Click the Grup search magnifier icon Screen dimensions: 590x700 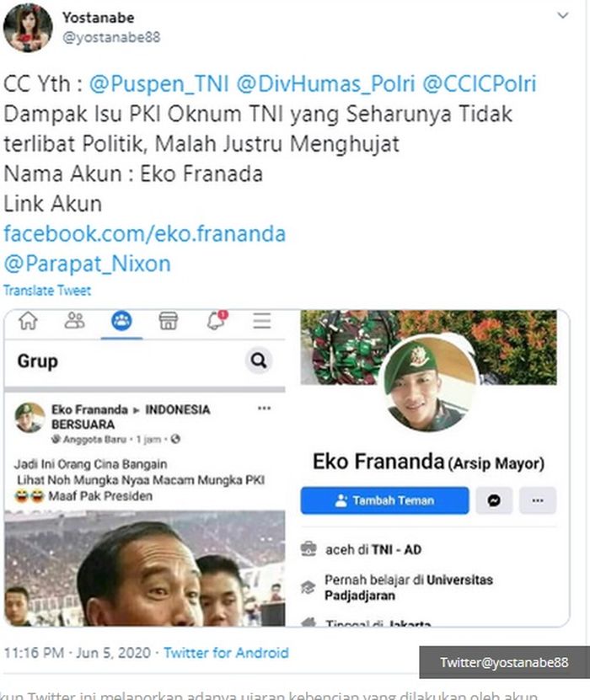tap(259, 360)
